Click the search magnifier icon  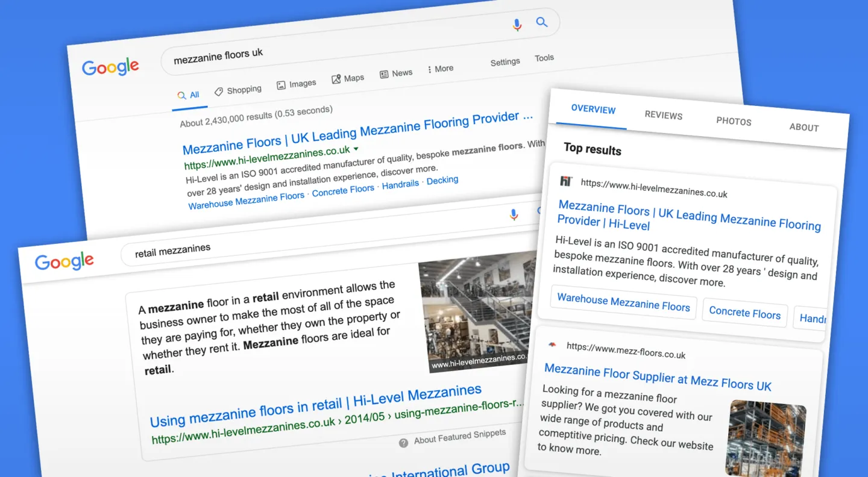coord(541,22)
